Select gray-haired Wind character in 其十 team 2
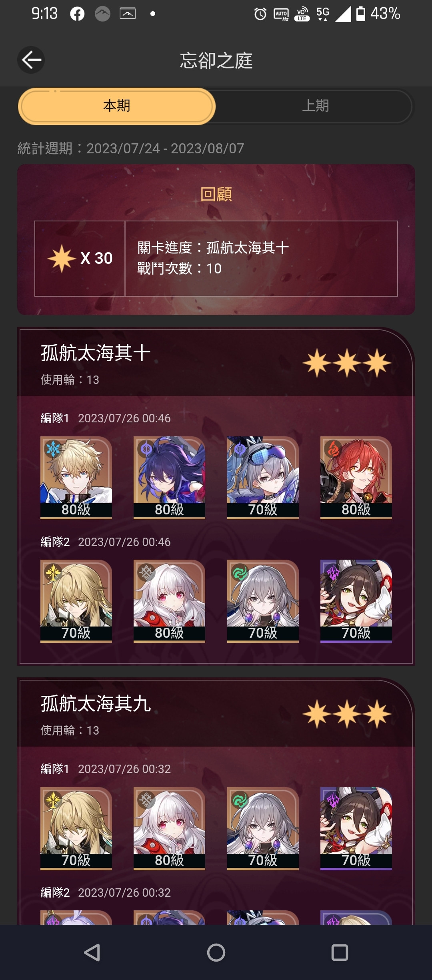The width and height of the screenshot is (432, 980). 263,601
